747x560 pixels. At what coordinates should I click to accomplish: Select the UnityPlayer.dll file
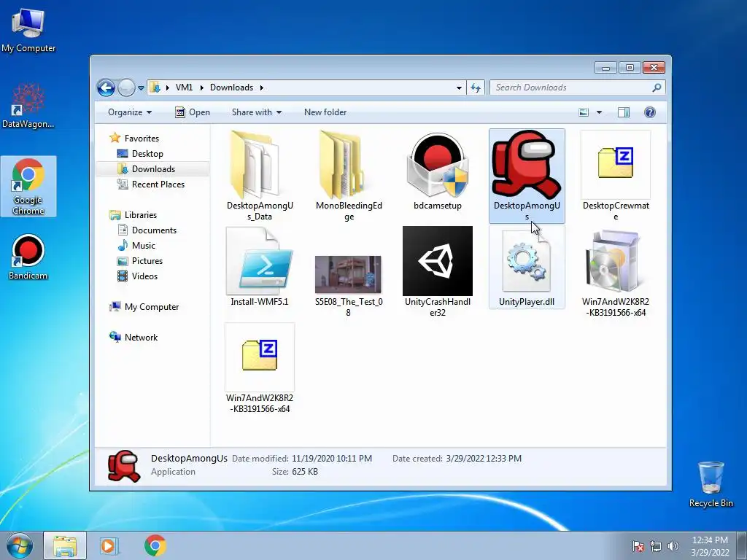(x=527, y=267)
